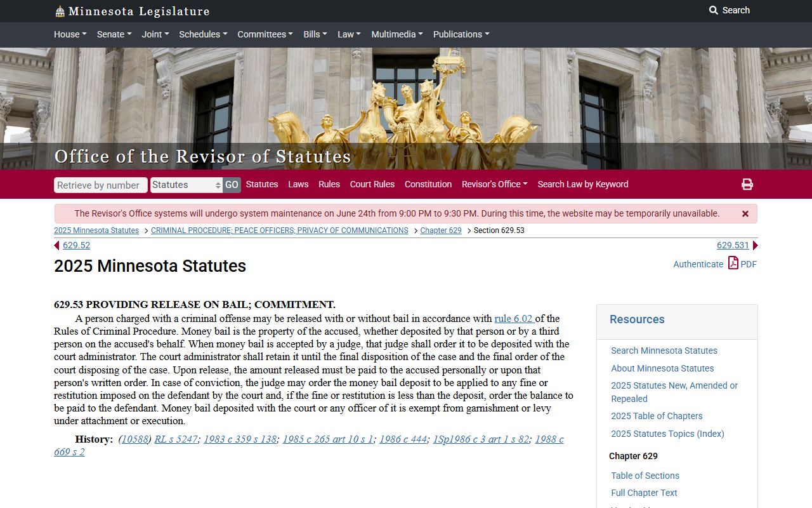The image size is (812, 508).
Task: Open the Statutes tab in maroon bar
Action: 262,184
